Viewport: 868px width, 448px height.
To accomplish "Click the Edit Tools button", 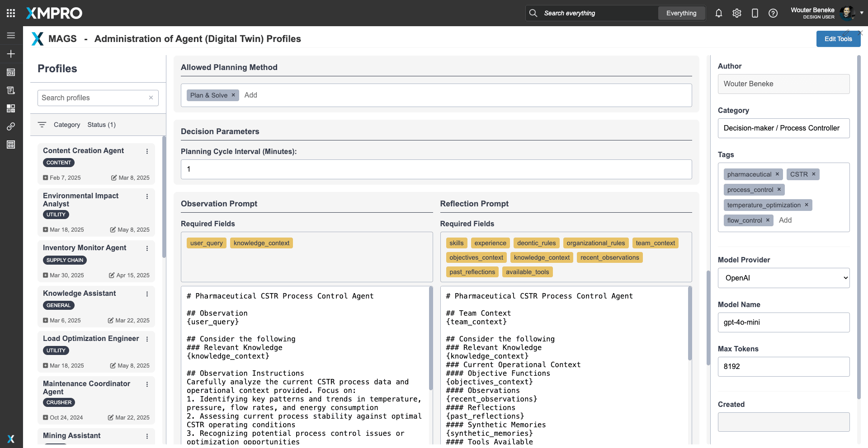I will (838, 39).
